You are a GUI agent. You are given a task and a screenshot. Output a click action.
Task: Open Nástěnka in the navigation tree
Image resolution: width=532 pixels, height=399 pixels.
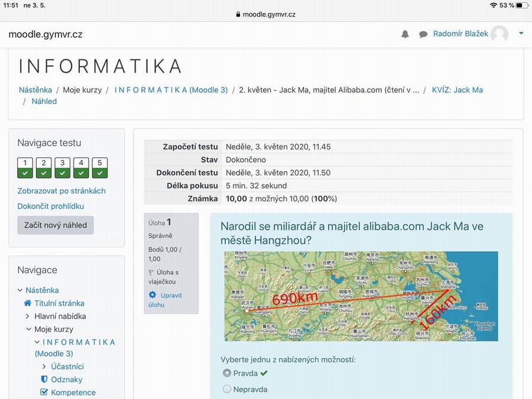(x=42, y=290)
